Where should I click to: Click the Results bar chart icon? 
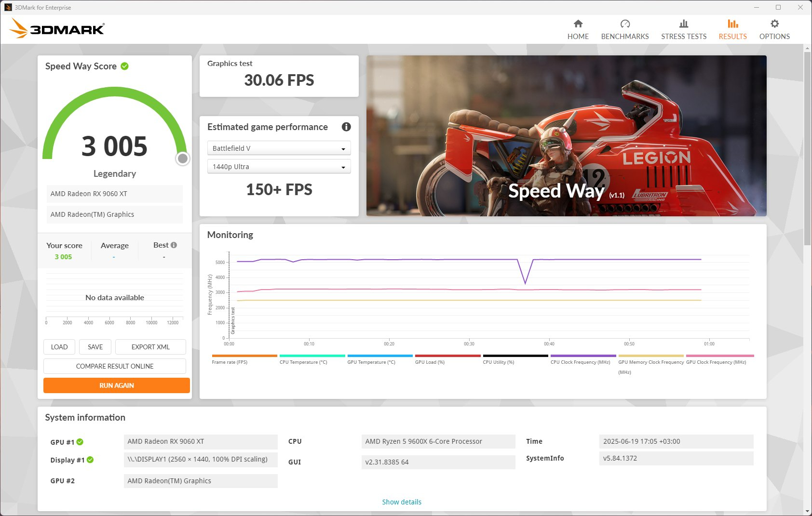(x=733, y=24)
